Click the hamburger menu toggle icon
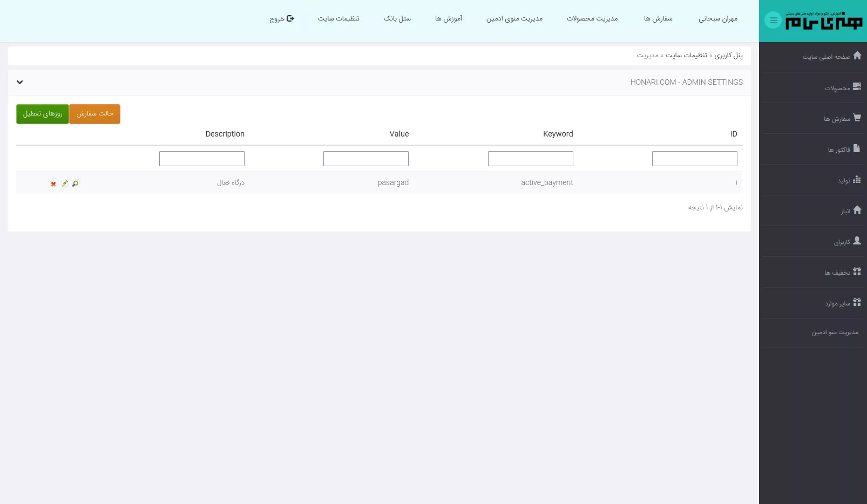The width and height of the screenshot is (867, 504). 773,21
